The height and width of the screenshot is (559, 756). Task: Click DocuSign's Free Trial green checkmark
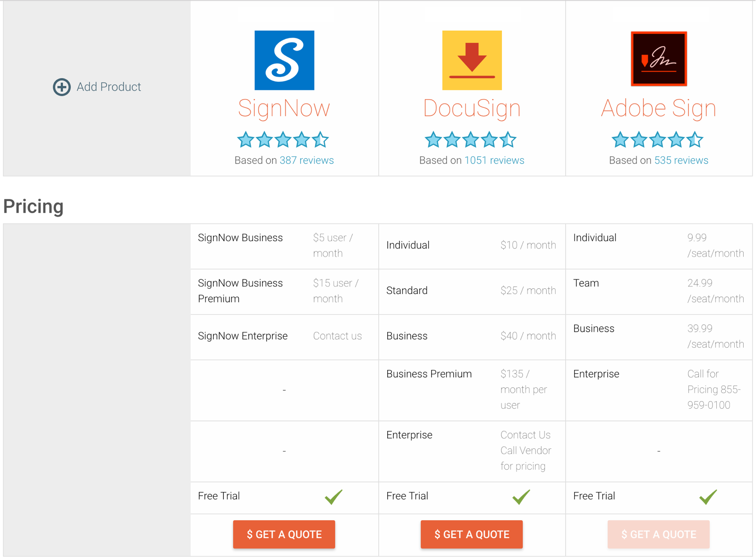click(x=521, y=497)
